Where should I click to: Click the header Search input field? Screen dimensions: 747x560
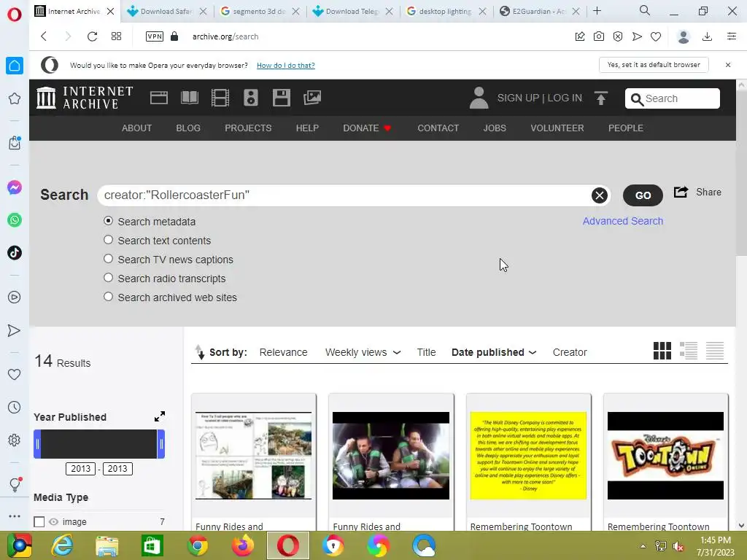[x=672, y=98]
